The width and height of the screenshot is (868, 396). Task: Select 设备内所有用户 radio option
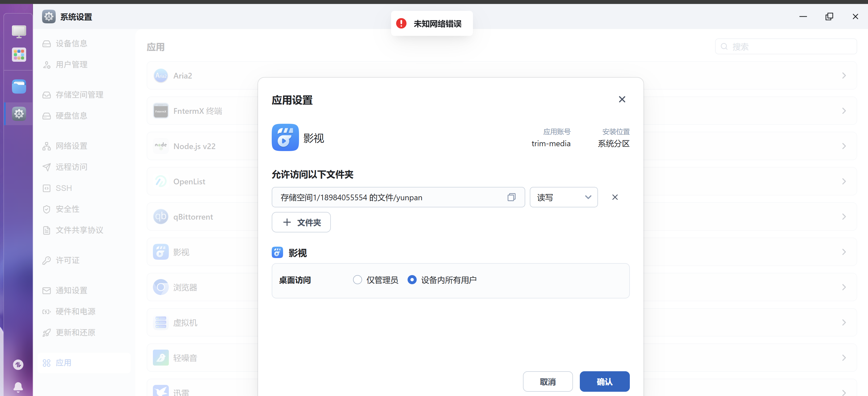click(x=412, y=280)
